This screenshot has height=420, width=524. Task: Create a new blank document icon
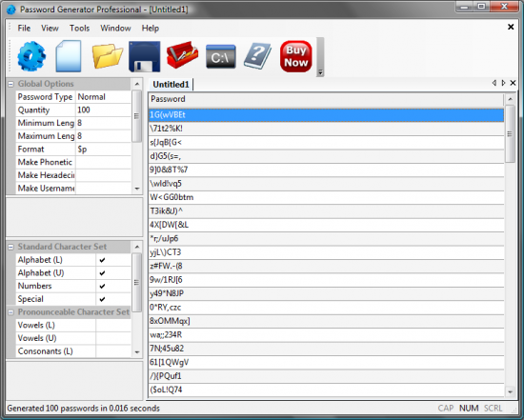(x=69, y=56)
